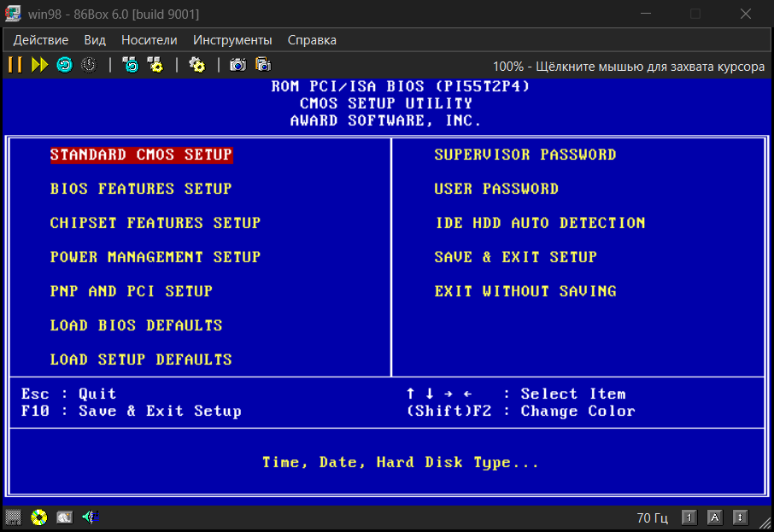Click the 86Box app icon in title bar

(x=13, y=14)
